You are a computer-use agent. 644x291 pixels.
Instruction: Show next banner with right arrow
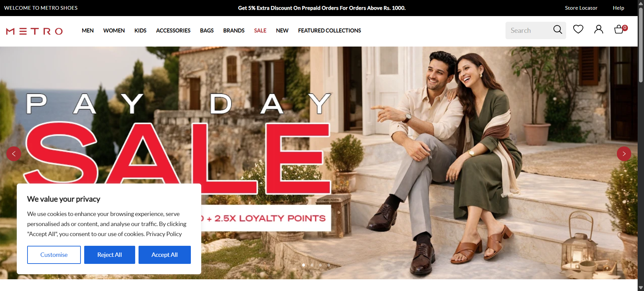tap(624, 154)
